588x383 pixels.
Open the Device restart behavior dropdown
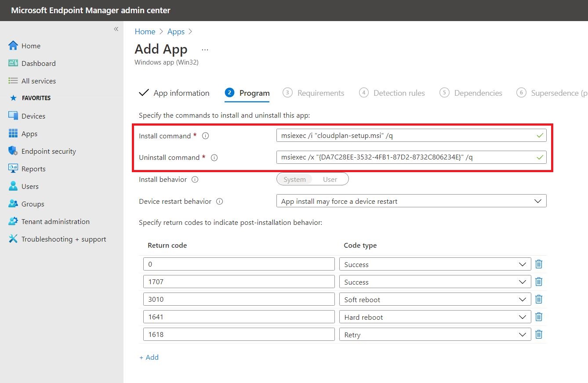click(x=538, y=201)
